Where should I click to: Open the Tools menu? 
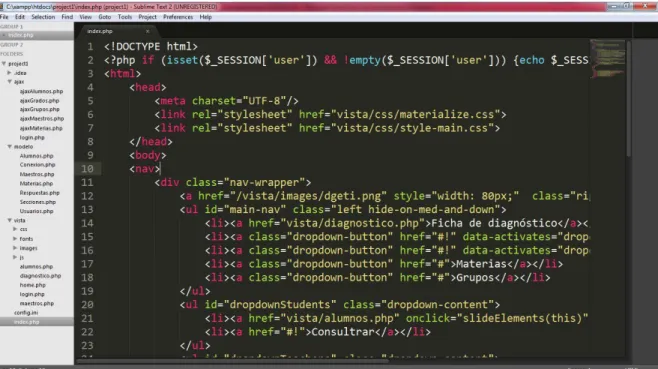pyautogui.click(x=125, y=17)
